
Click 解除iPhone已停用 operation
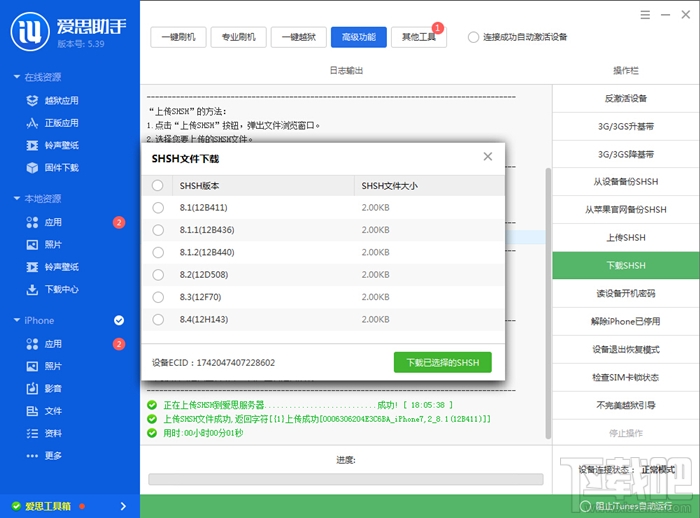[625, 321]
